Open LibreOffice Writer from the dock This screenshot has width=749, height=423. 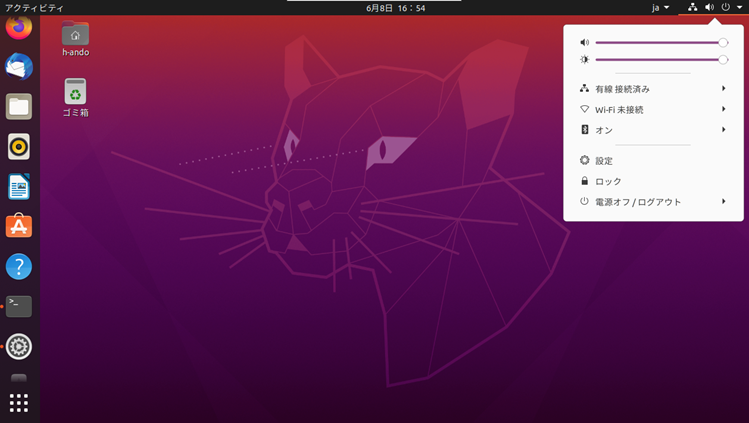(x=19, y=187)
